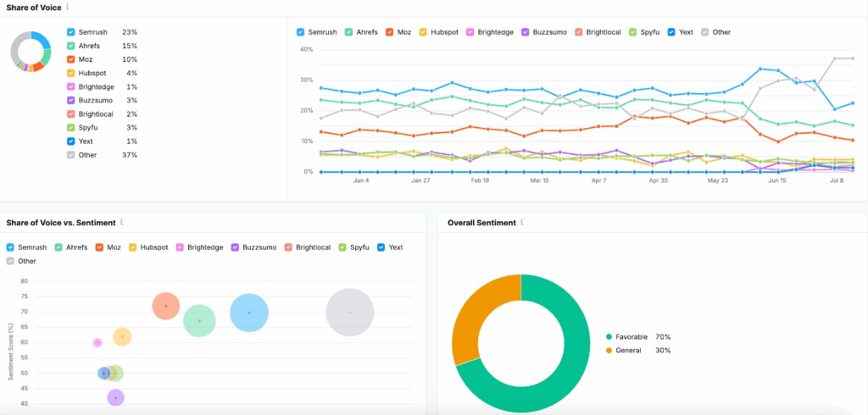Uncheck Brightedge in the sentiment chart legend
This screenshot has height=415, width=868.
180,247
